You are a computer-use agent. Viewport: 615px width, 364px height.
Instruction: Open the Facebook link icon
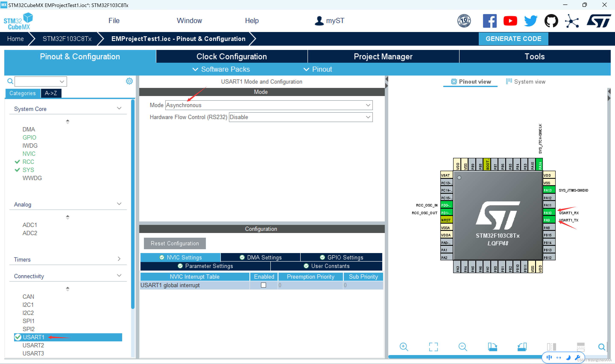point(490,21)
